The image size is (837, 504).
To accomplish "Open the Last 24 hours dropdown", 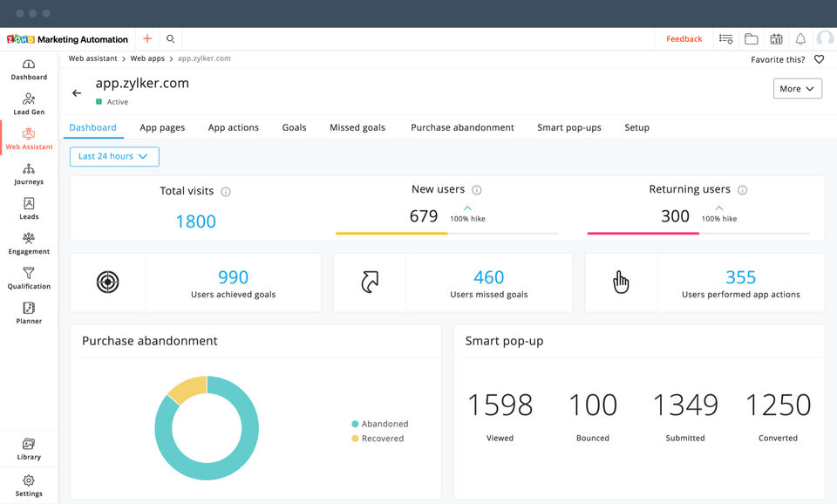I will point(114,156).
